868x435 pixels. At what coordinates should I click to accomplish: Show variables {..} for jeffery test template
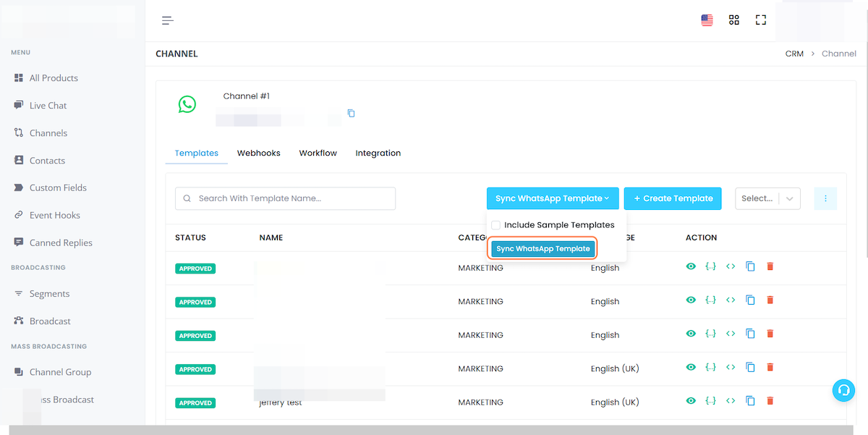point(710,401)
